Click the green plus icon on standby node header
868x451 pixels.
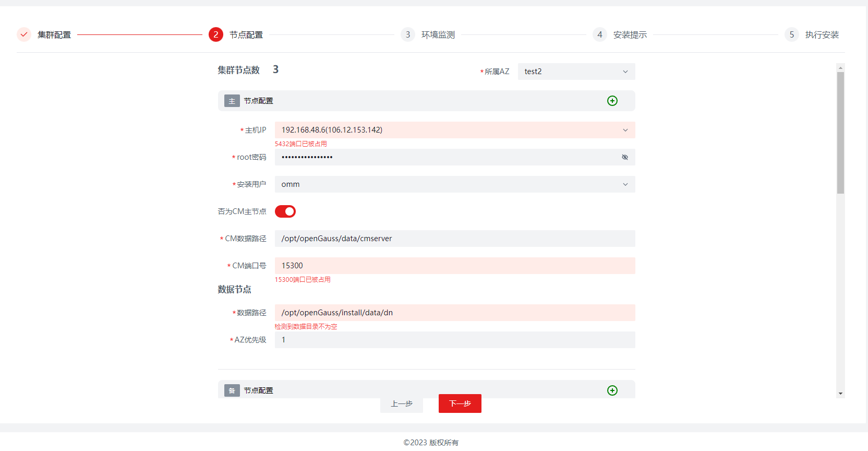[x=612, y=390]
